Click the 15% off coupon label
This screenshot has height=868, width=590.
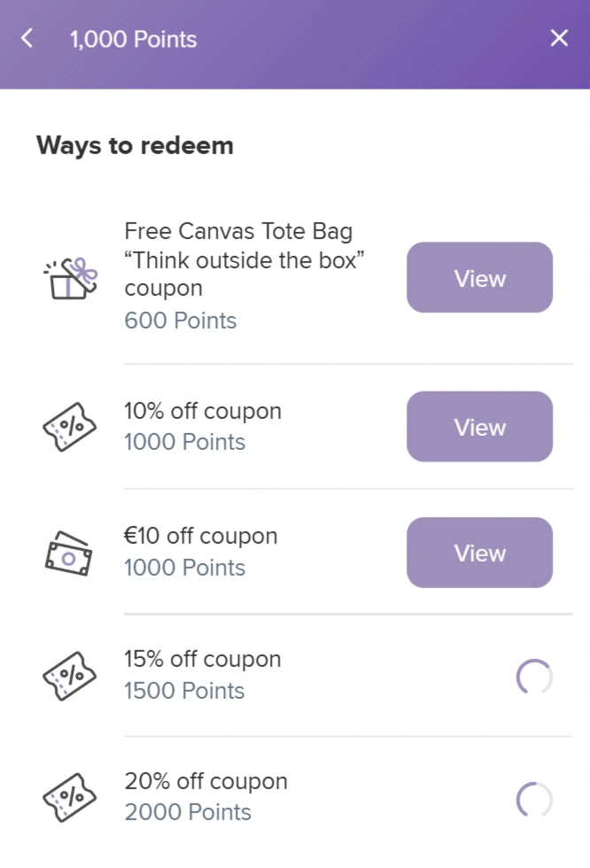(203, 659)
